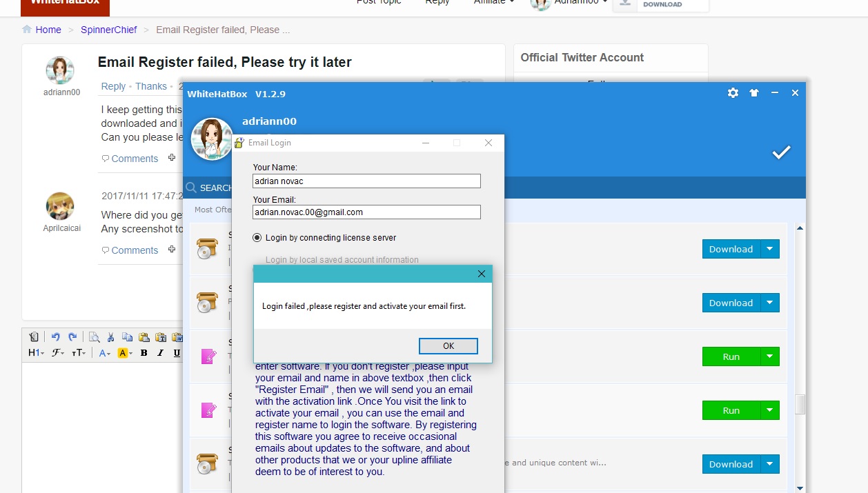
Task: Expand the H1 heading dropdown
Action: [36, 353]
